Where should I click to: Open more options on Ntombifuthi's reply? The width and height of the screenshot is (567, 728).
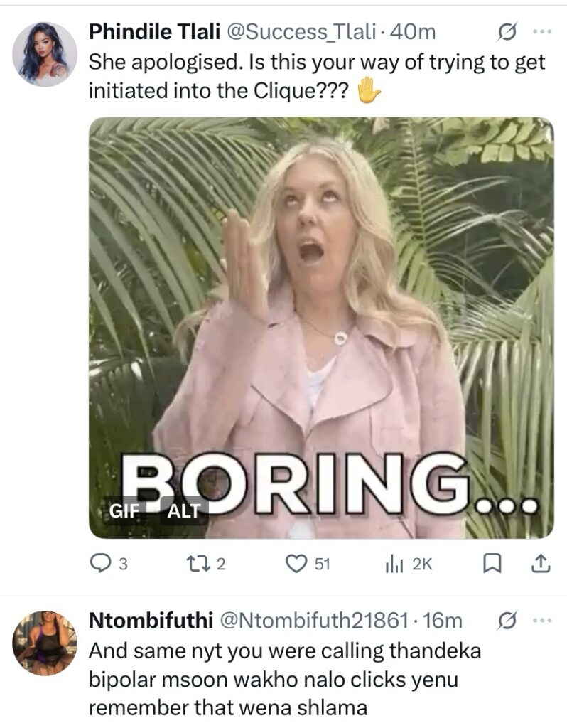point(542,621)
